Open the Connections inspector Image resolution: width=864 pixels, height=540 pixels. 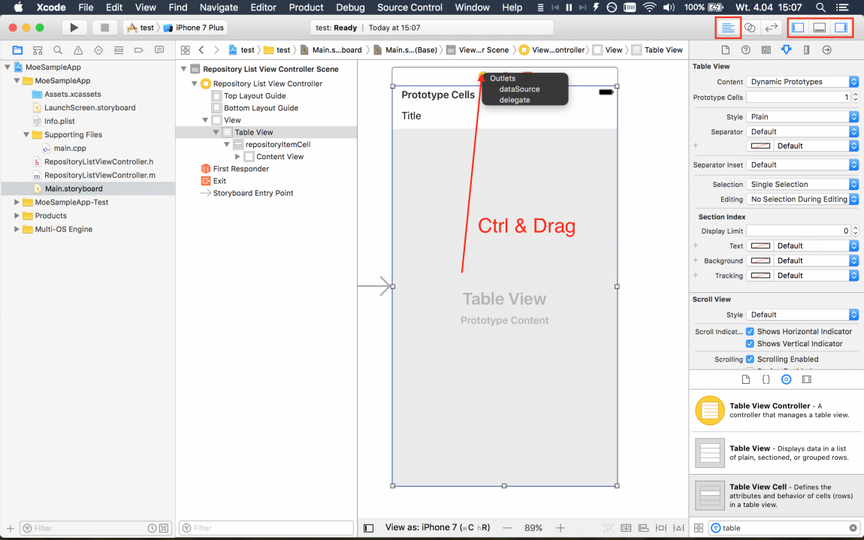pos(827,50)
